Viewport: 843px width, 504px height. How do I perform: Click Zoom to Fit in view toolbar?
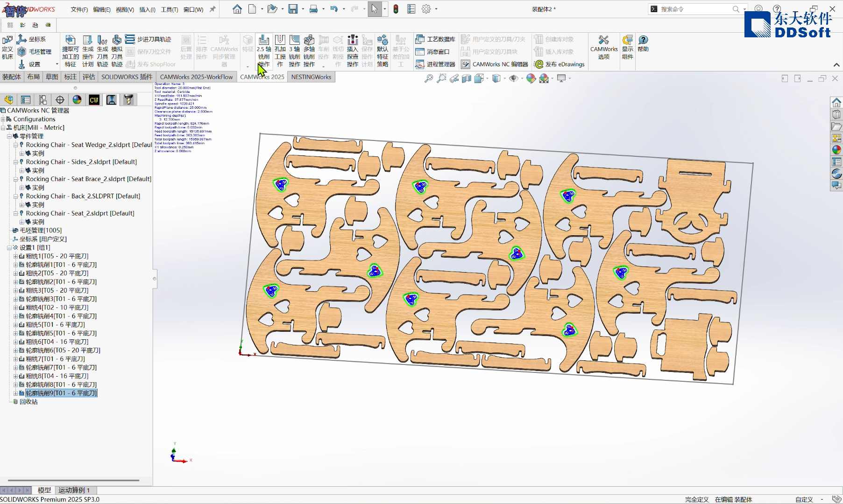(x=428, y=78)
